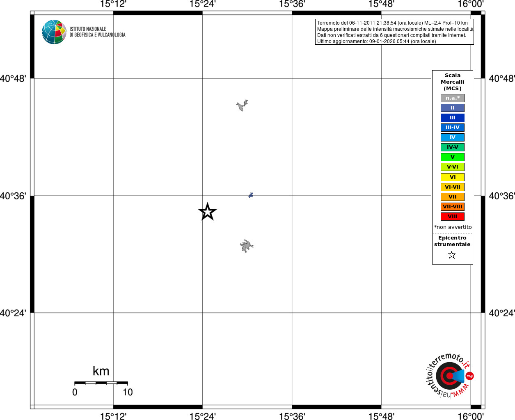This screenshot has width=515, height=420.
Task: Click the bottom 15°36' longitude label
Action: coord(292,416)
